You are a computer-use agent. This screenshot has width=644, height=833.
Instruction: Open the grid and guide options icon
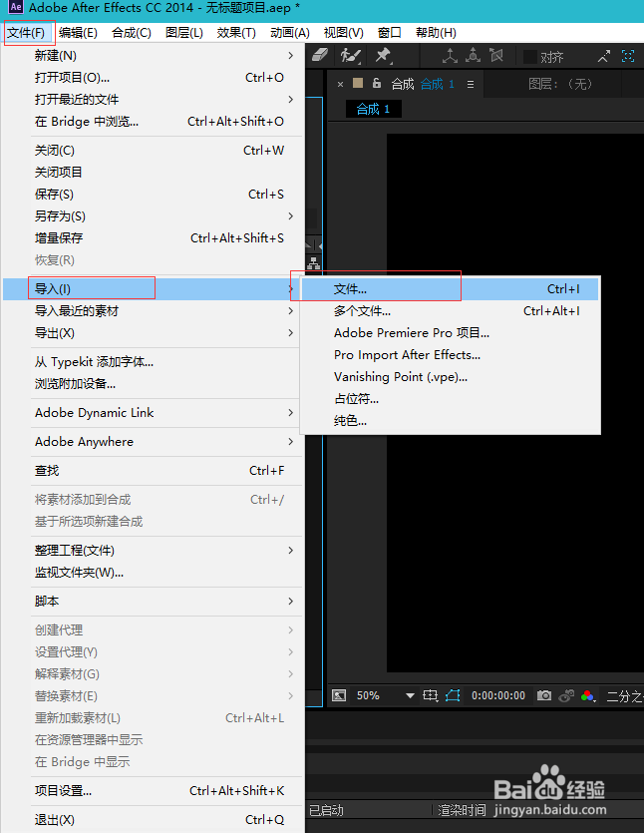coord(430,695)
